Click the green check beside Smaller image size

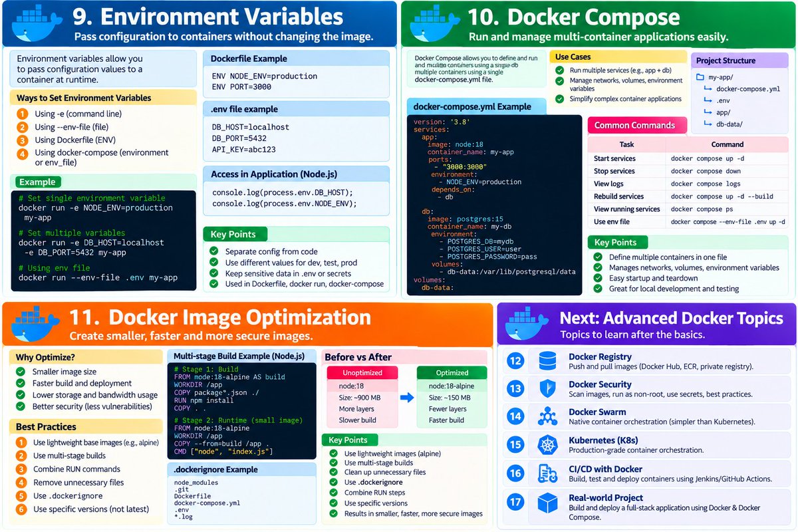click(x=21, y=372)
